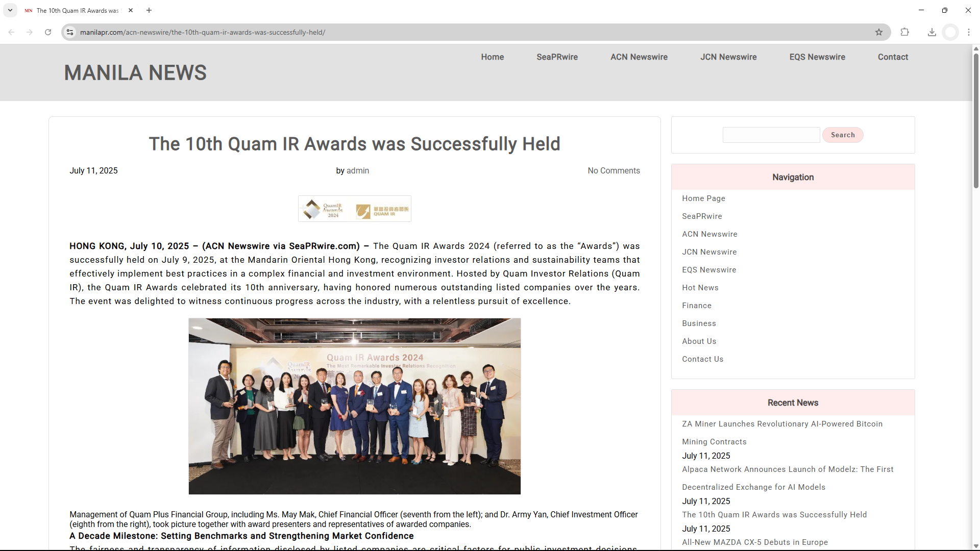Click the browser back arrow
980x551 pixels.
11,32
